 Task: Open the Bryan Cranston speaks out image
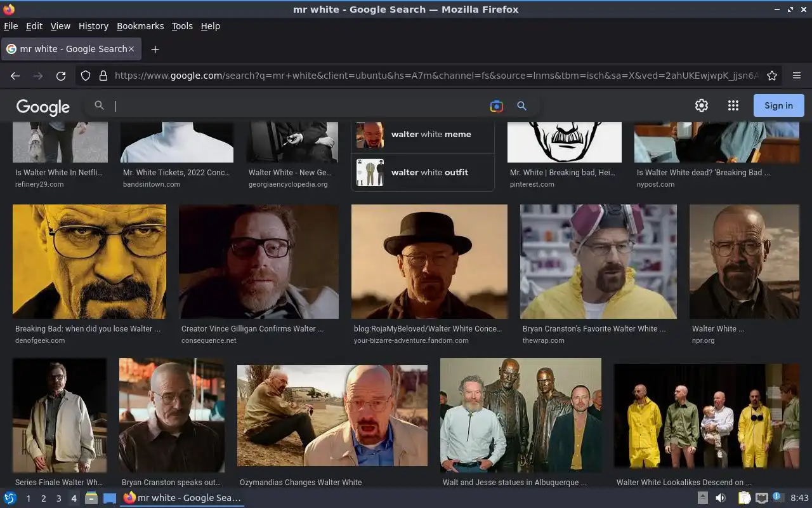coord(172,415)
